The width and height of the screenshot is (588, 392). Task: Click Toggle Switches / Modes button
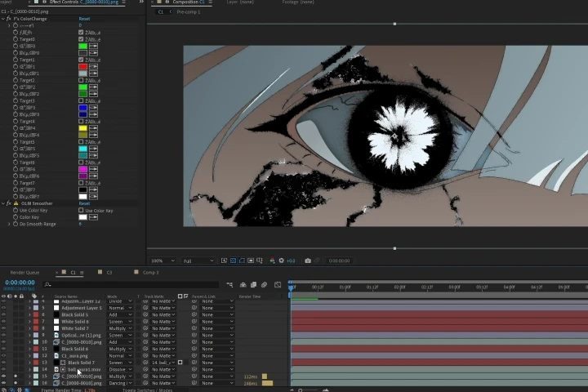[147, 390]
